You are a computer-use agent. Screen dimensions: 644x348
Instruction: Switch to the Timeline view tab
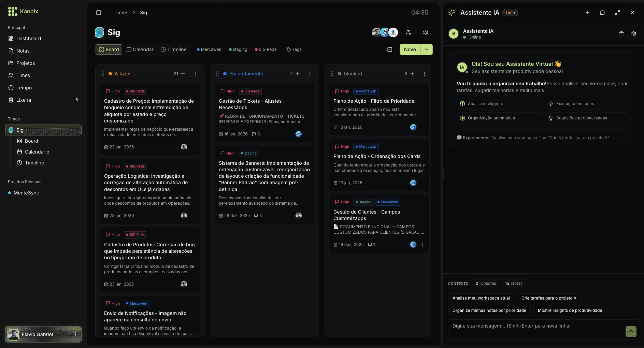pyautogui.click(x=173, y=49)
